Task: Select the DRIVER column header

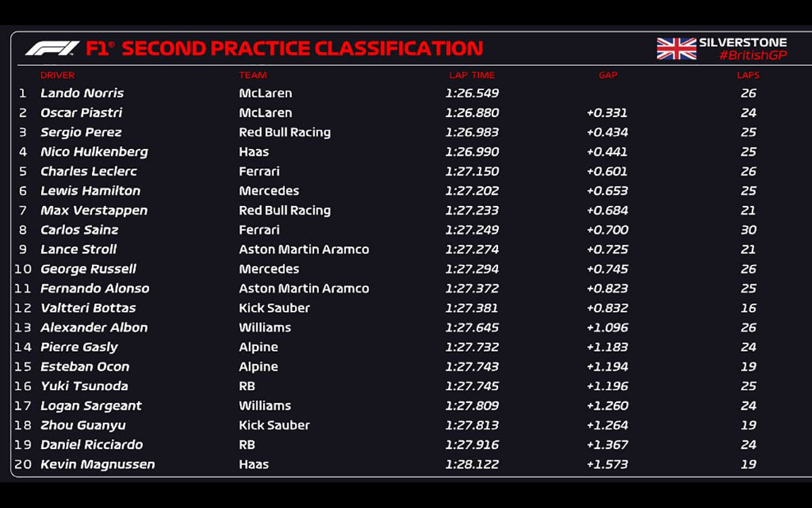Action: click(x=58, y=75)
